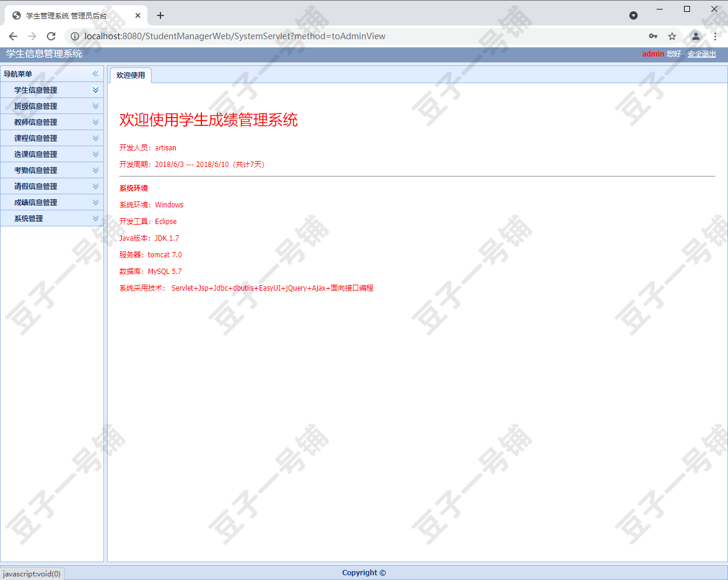
Task: Click the Copyright © footer text
Action: point(364,573)
